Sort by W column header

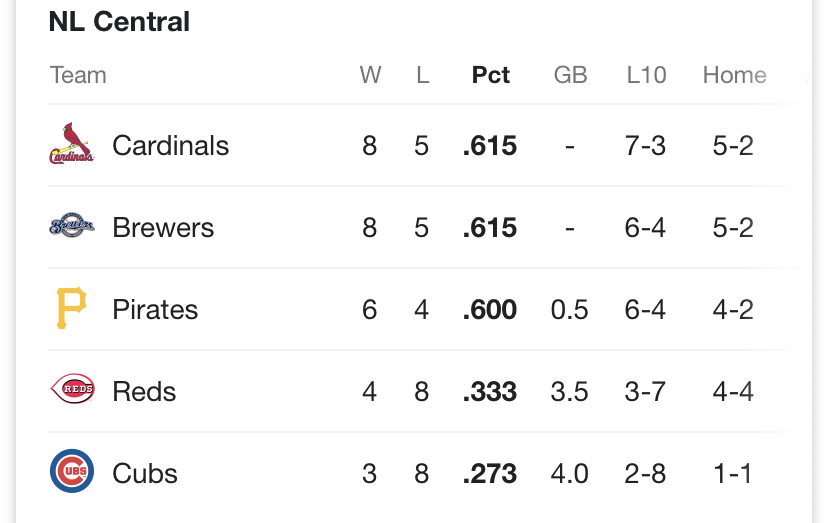[370, 75]
